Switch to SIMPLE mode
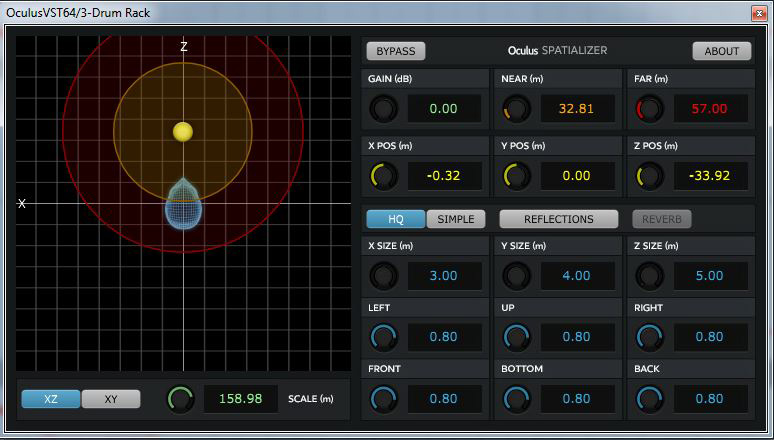The width and height of the screenshot is (774, 440). coord(456,219)
